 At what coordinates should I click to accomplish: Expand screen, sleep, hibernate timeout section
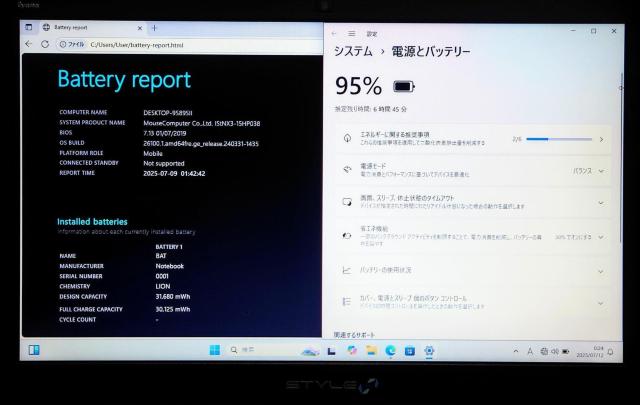(601, 202)
